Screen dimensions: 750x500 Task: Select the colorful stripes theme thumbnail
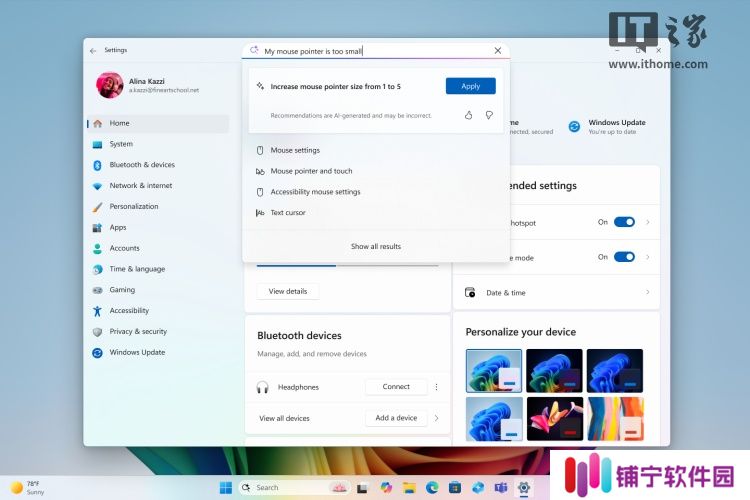[x=615, y=419]
